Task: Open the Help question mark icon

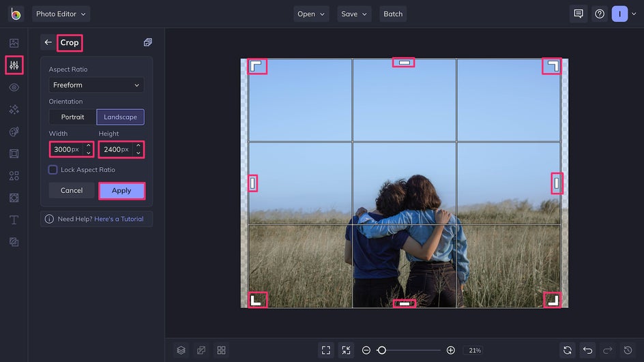Action: (599, 14)
